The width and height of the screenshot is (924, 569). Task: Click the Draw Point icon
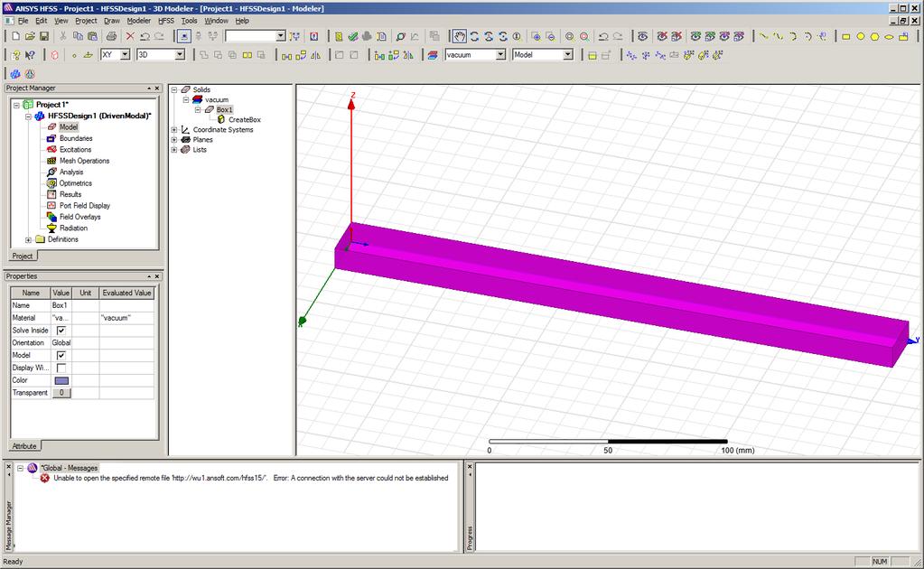[x=74, y=55]
